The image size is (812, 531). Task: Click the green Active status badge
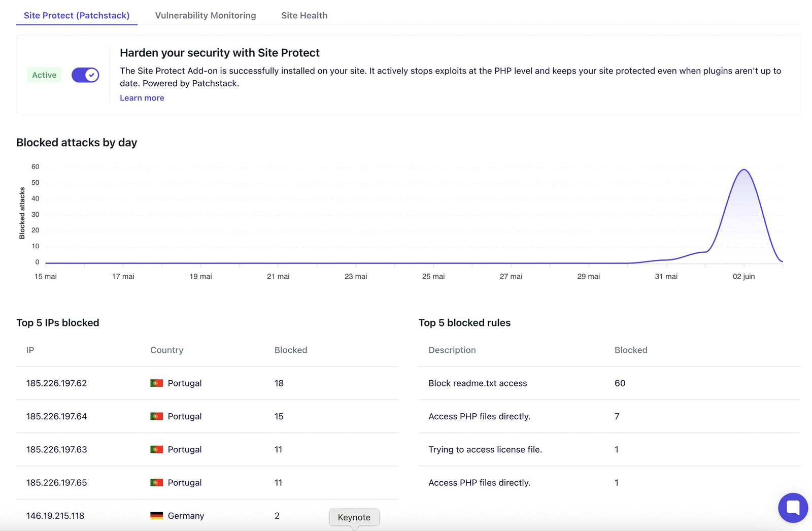point(44,75)
